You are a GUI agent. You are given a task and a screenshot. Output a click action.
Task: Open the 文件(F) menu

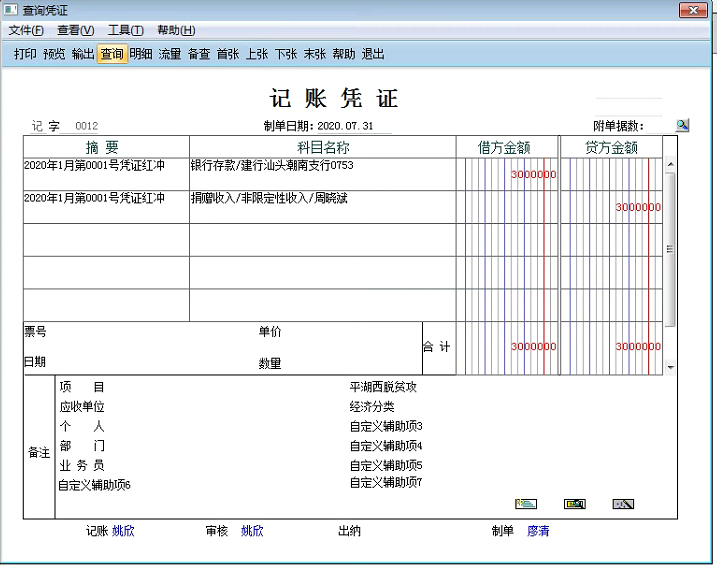point(26,31)
